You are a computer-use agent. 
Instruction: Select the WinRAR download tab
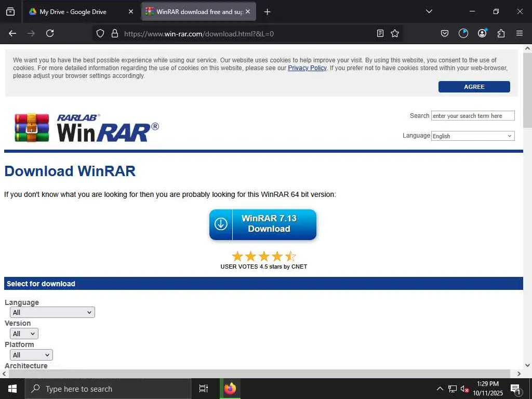198,11
